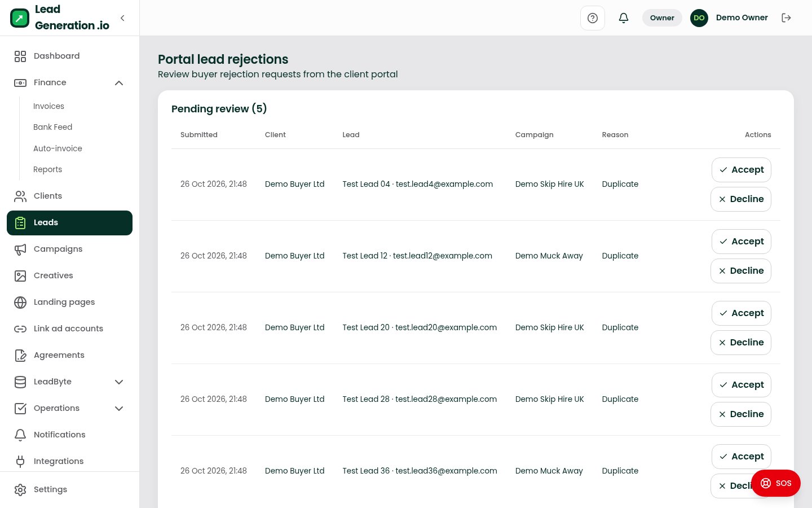
Task: Click the Agreements document icon
Action: [x=20, y=355]
